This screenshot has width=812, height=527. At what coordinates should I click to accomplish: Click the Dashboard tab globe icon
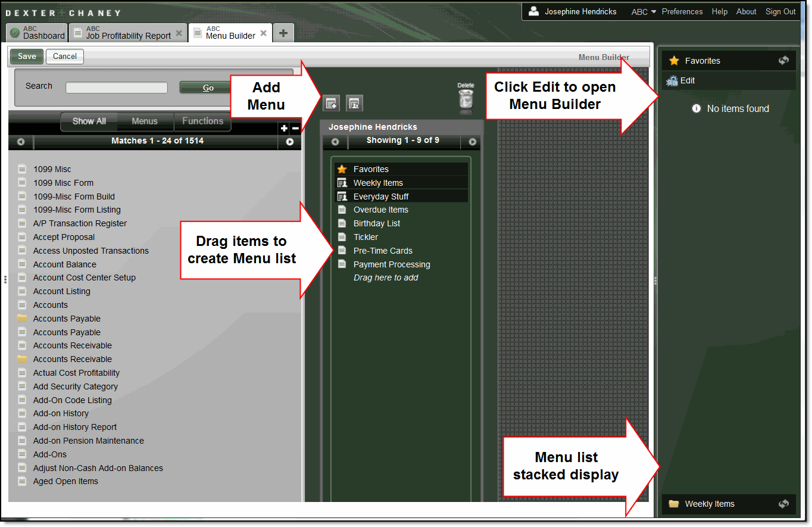[15, 33]
